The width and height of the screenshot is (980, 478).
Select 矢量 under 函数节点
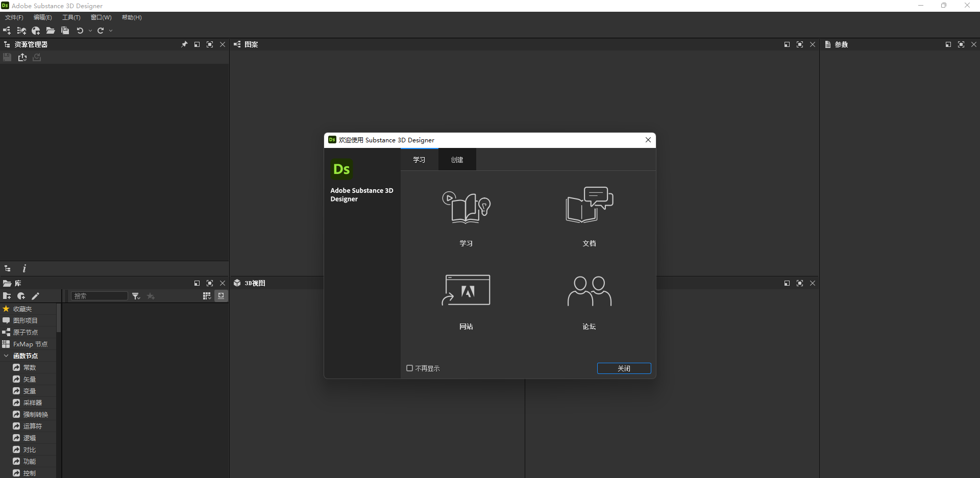point(30,379)
